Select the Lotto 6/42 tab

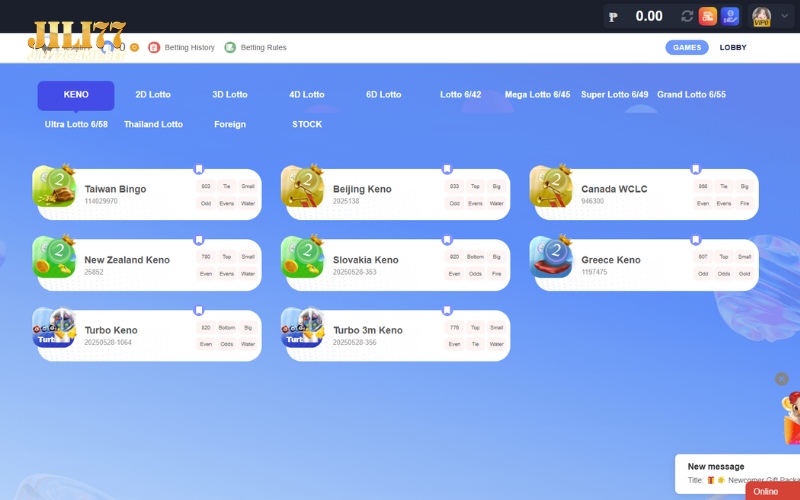460,94
